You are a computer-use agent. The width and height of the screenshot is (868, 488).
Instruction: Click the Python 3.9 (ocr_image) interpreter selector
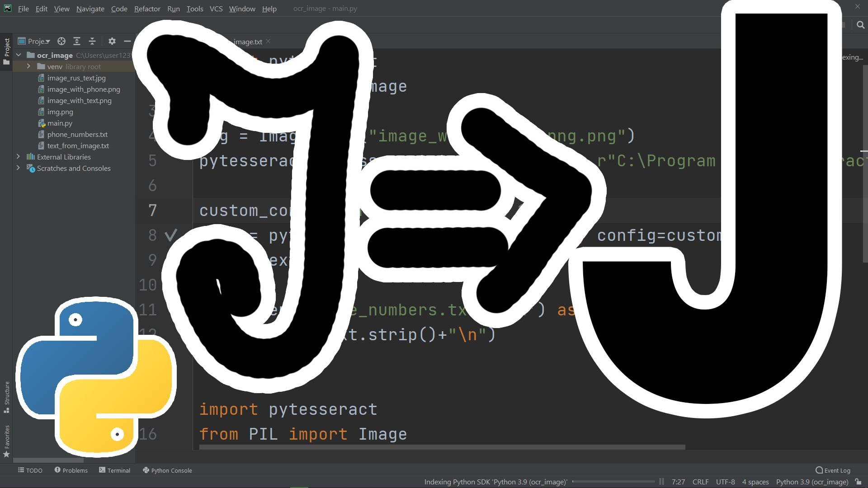pos(812,482)
